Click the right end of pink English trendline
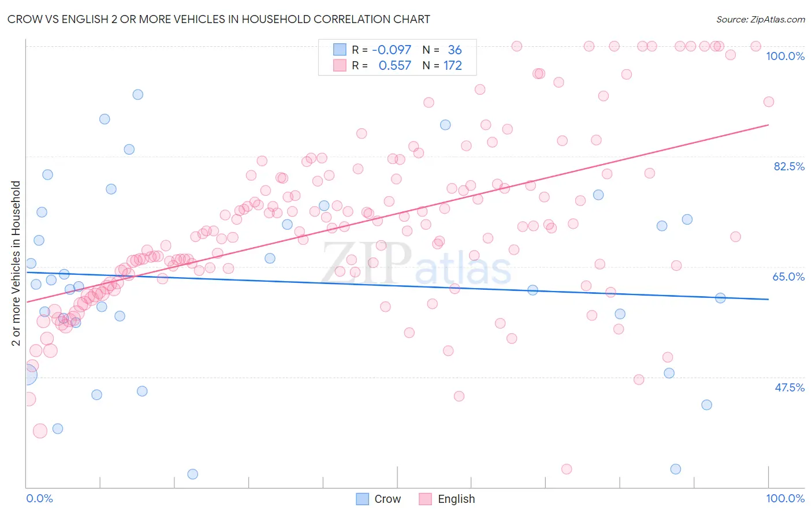The height and width of the screenshot is (515, 812). point(769,125)
